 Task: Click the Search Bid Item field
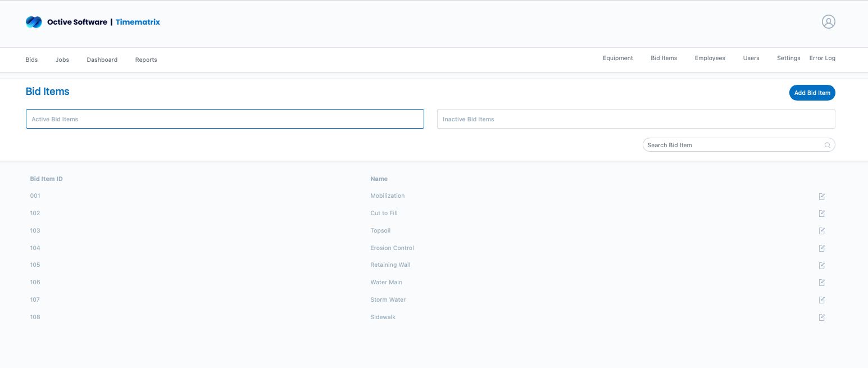pos(733,145)
